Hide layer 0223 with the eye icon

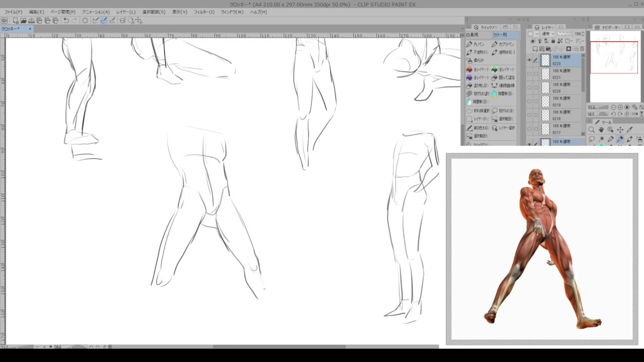[529, 60]
